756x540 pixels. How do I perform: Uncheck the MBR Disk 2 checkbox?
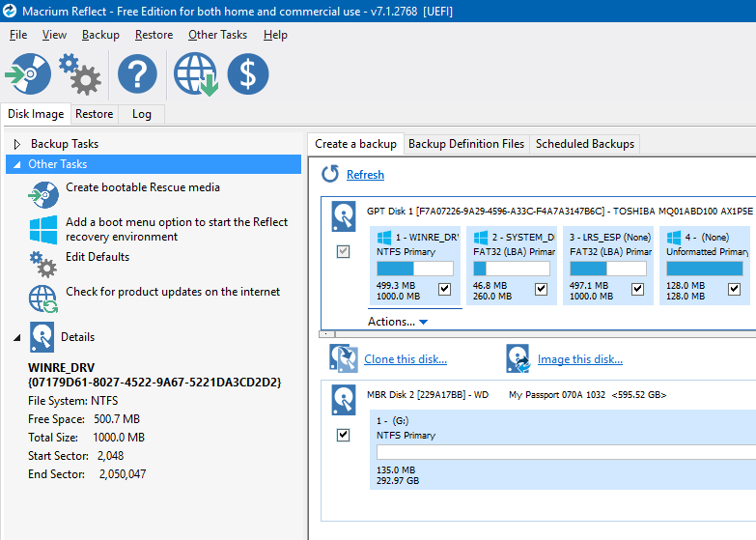point(344,435)
